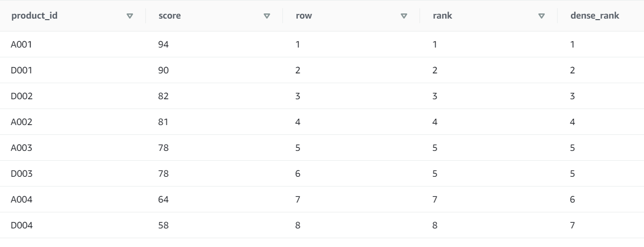Click the score value 90
Screen dimensions: 644x247
(x=164, y=70)
